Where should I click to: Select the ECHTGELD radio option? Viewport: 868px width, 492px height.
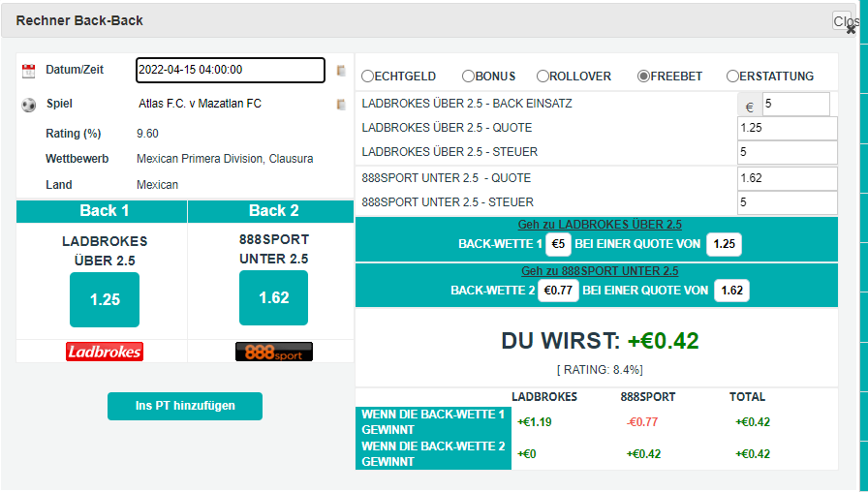click(x=367, y=77)
